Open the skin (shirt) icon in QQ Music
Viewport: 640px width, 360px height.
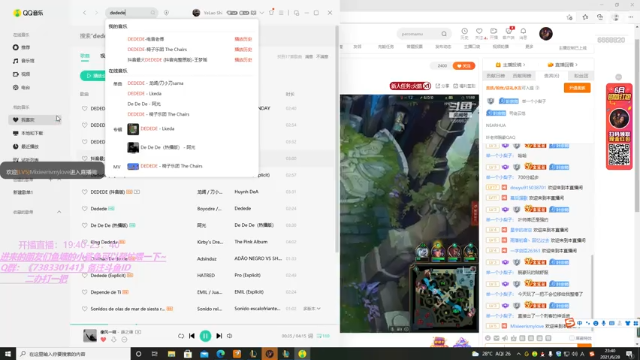[271, 12]
